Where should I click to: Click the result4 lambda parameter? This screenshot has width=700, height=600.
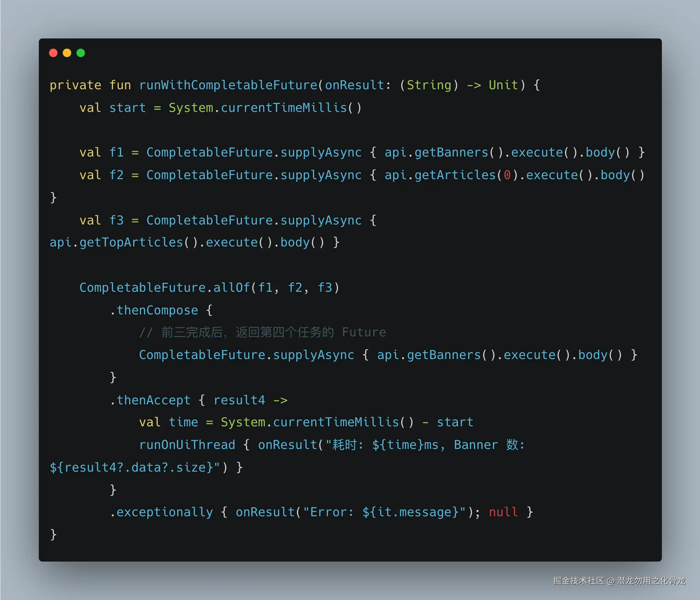(239, 400)
